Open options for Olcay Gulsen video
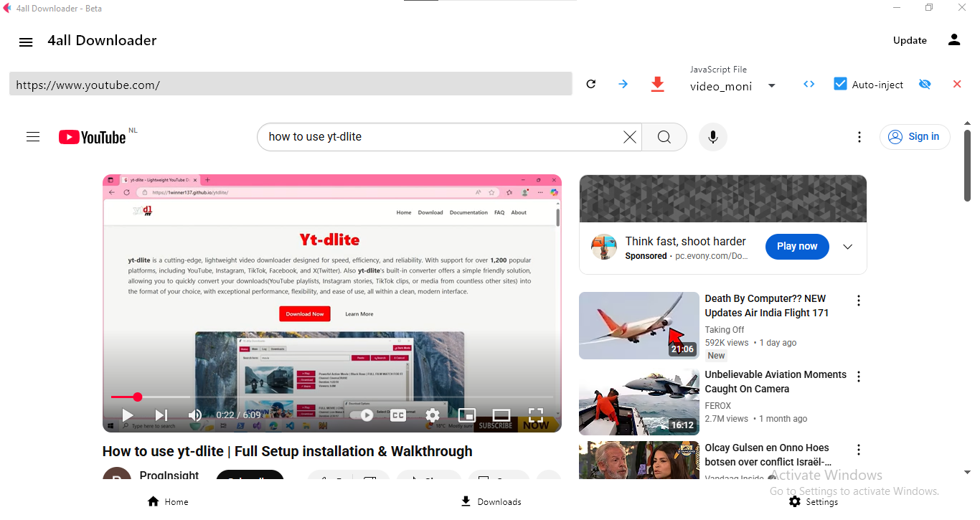980x520 pixels. (x=859, y=450)
